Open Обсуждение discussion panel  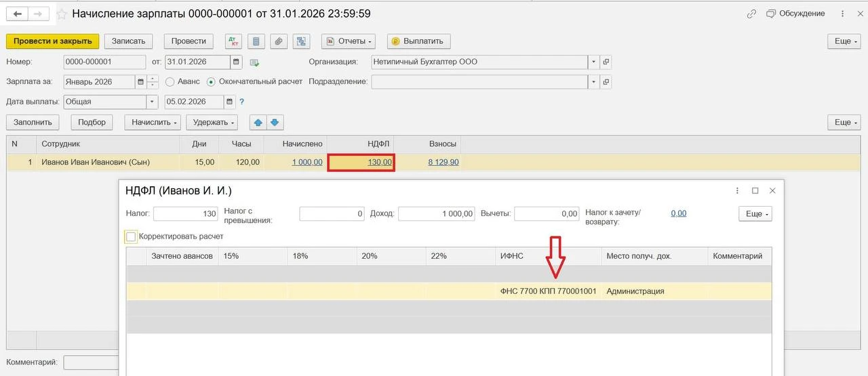(x=795, y=14)
